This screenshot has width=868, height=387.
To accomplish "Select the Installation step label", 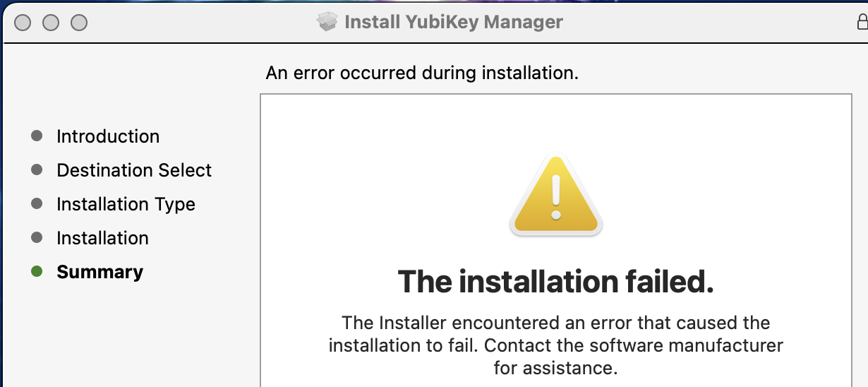I will [102, 238].
